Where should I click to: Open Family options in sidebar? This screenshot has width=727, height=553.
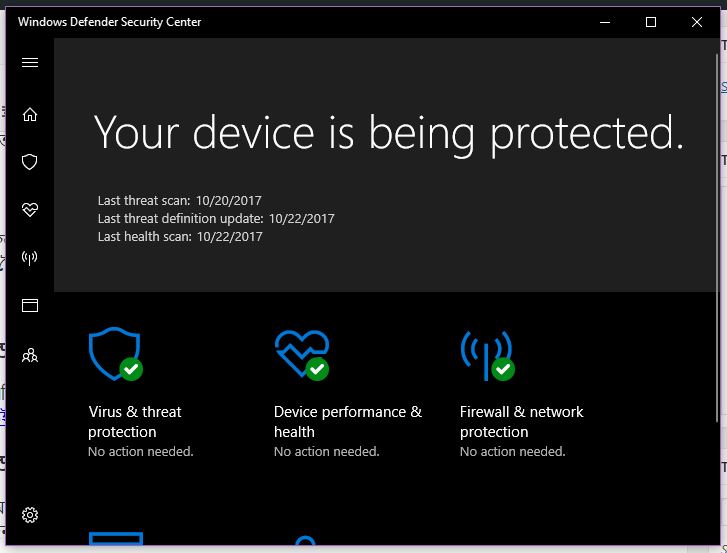[x=30, y=354]
